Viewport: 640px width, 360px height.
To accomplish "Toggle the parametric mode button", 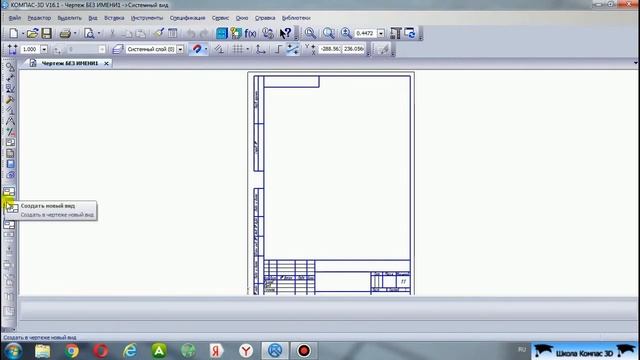I will [x=292, y=49].
